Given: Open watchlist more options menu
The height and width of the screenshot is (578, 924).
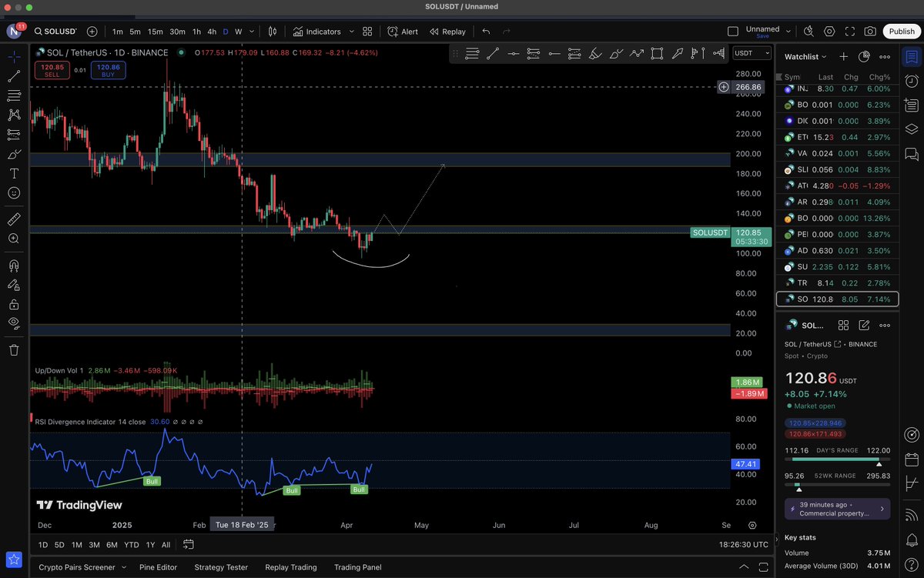Looking at the screenshot, I should pyautogui.click(x=885, y=56).
